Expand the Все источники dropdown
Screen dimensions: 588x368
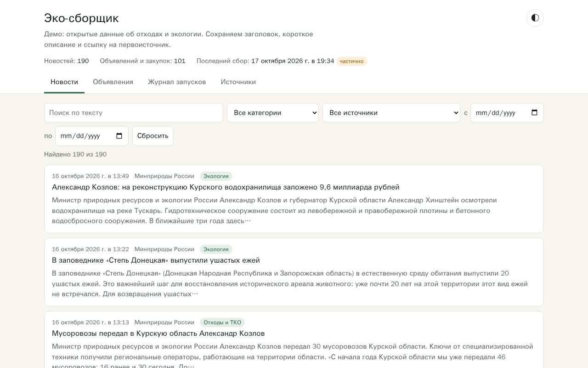tap(391, 113)
